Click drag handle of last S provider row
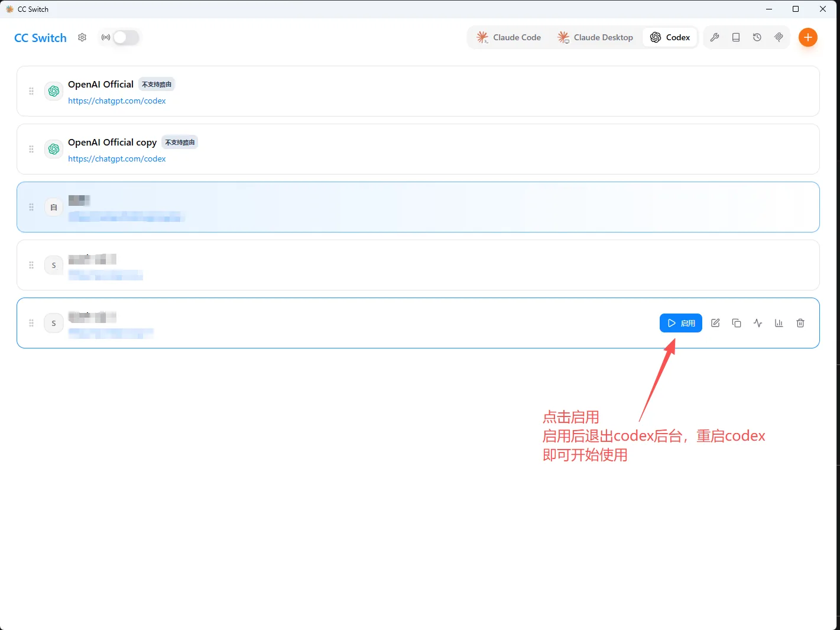 (x=31, y=323)
